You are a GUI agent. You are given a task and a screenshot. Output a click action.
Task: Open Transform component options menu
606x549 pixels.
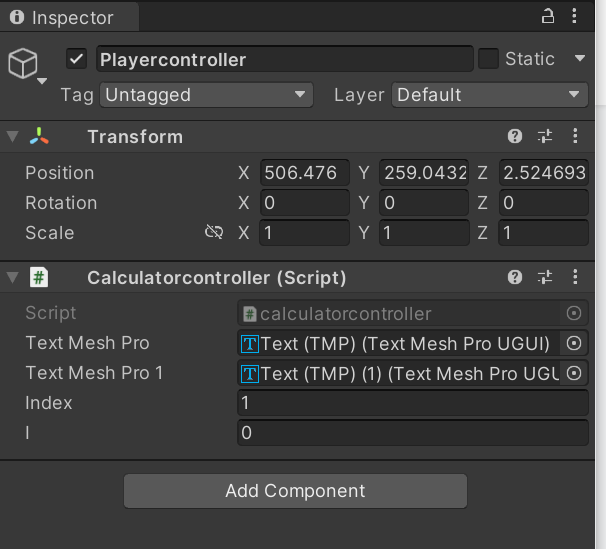575,137
